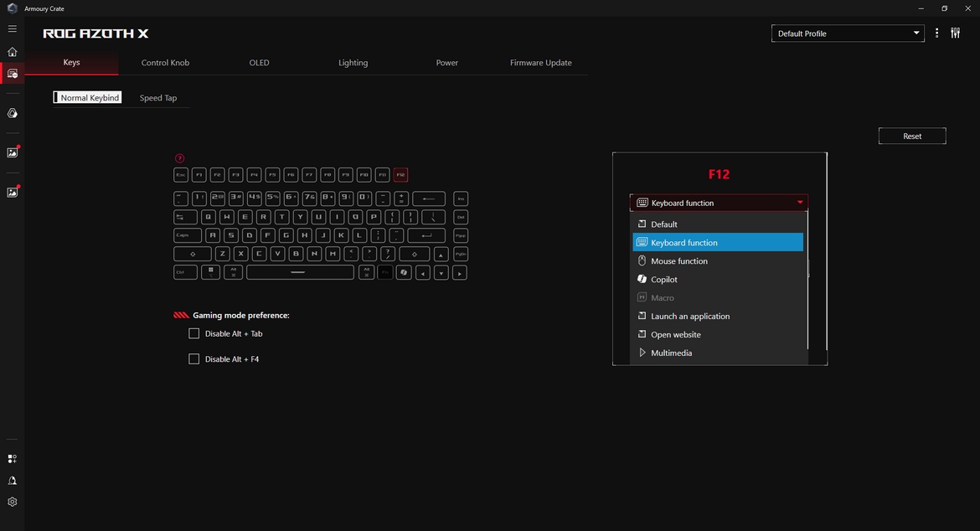Click the equalizer sliders icon at top right
Image resolution: width=980 pixels, height=531 pixels.
956,34
